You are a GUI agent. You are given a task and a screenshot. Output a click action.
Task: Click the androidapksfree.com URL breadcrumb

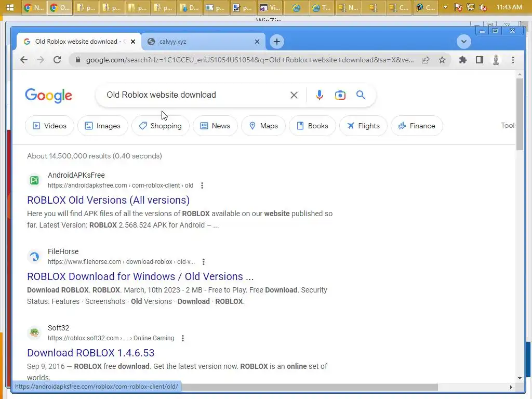click(121, 185)
